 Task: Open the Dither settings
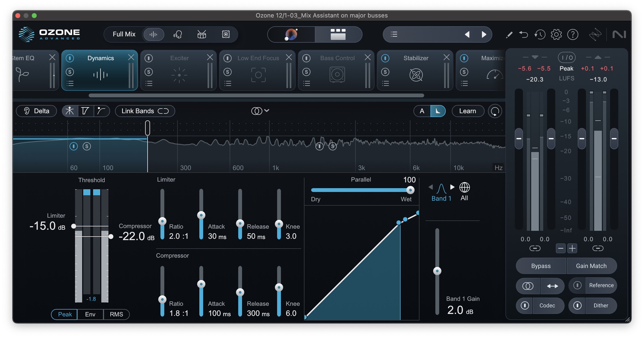tap(601, 305)
